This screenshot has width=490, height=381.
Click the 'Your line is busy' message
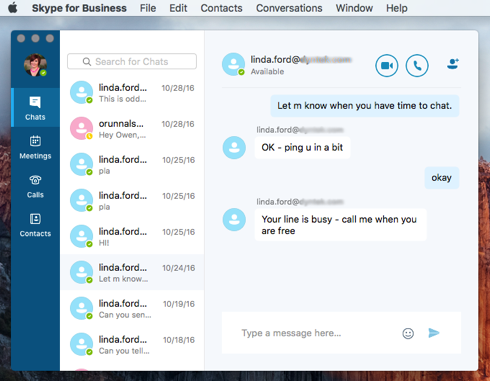(x=340, y=225)
